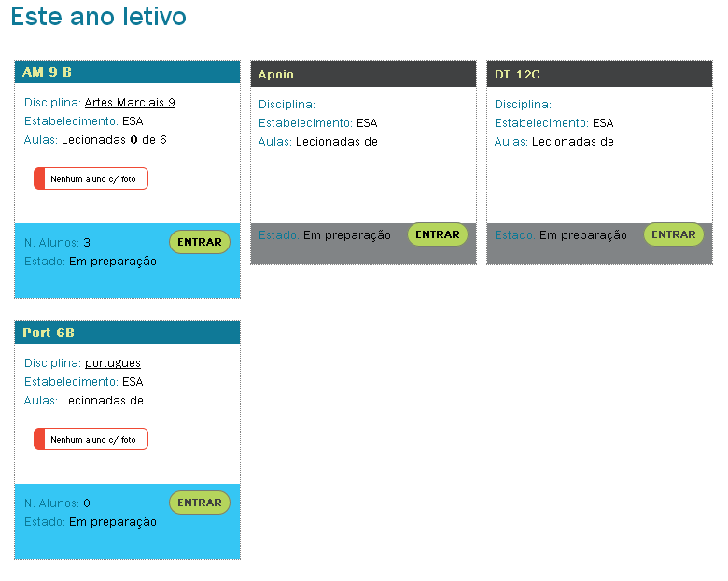Click 'N. Alunos: 3' student count
Image resolution: width=728 pixels, height=581 pixels.
click(x=57, y=243)
